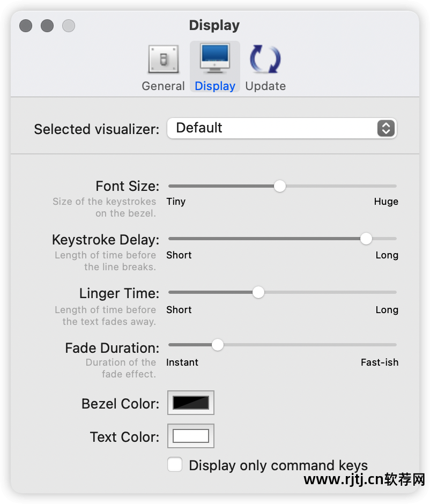Open the Update arrows icon
Screen dimensions: 430x504
pos(265,60)
